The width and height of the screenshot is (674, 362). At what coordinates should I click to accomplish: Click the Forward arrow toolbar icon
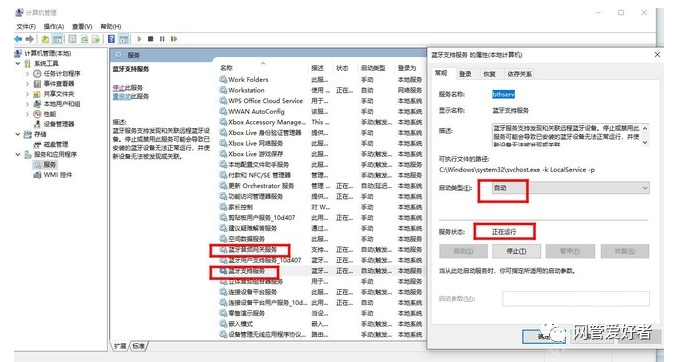(x=30, y=39)
